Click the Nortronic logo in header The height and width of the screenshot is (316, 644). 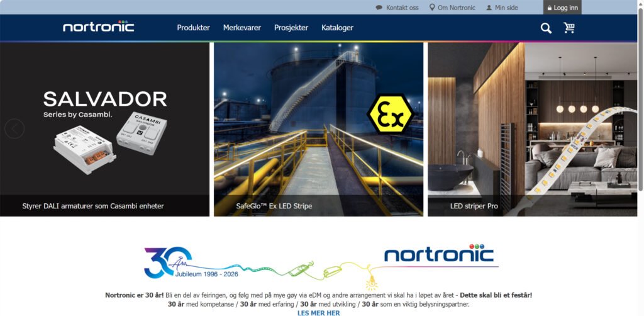(99, 26)
